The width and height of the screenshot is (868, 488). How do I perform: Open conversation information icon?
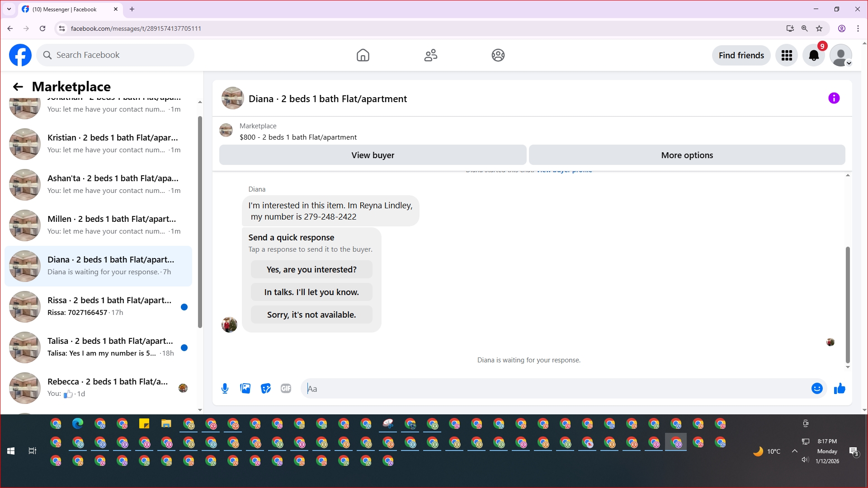tap(834, 99)
